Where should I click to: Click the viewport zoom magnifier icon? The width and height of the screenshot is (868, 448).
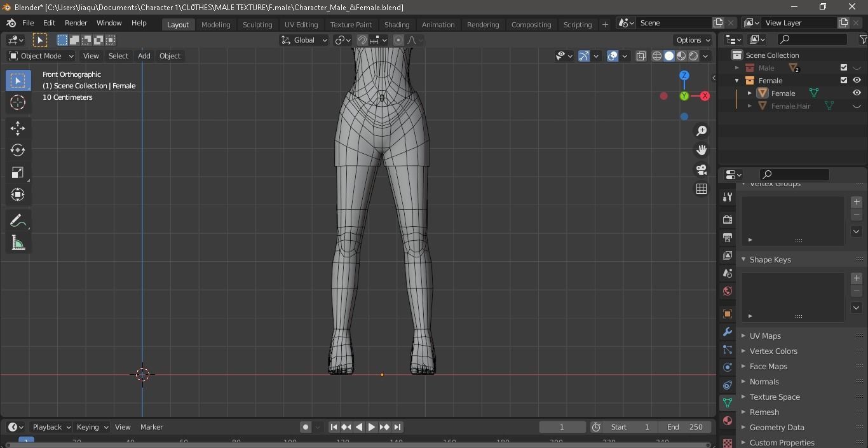pyautogui.click(x=702, y=131)
